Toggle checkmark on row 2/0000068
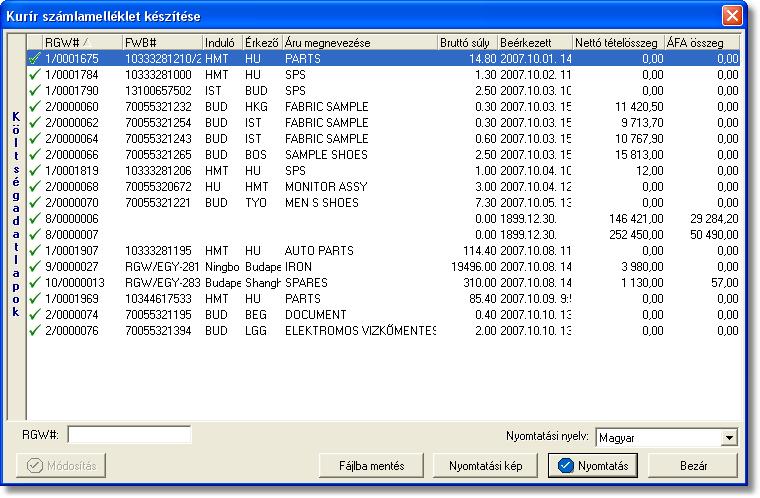Screen dimensions: 760x498 (x=34, y=187)
